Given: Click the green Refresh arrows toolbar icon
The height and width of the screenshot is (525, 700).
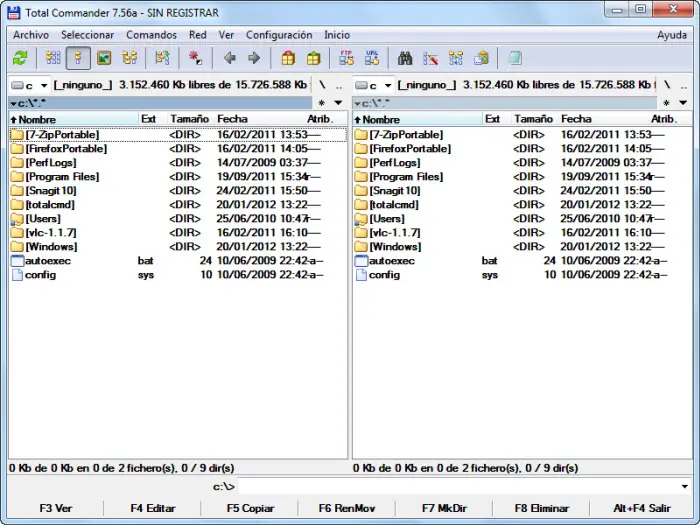Looking at the screenshot, I should [20, 58].
